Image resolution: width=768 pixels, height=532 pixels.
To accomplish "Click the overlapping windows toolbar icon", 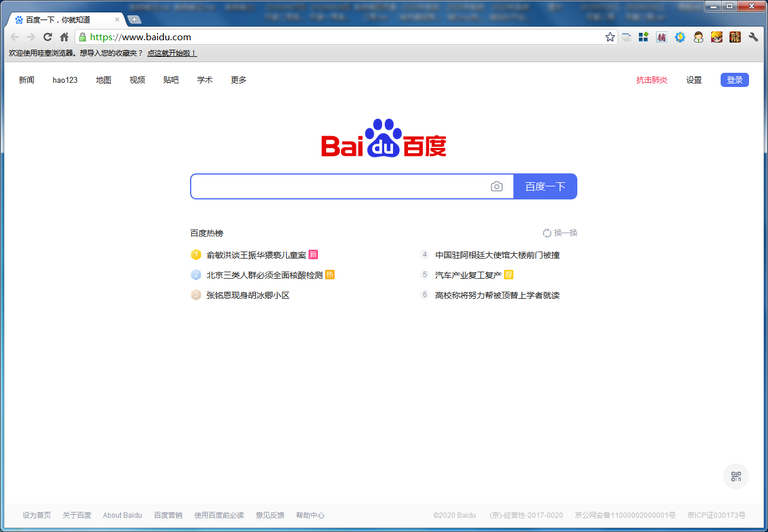I will click(626, 37).
